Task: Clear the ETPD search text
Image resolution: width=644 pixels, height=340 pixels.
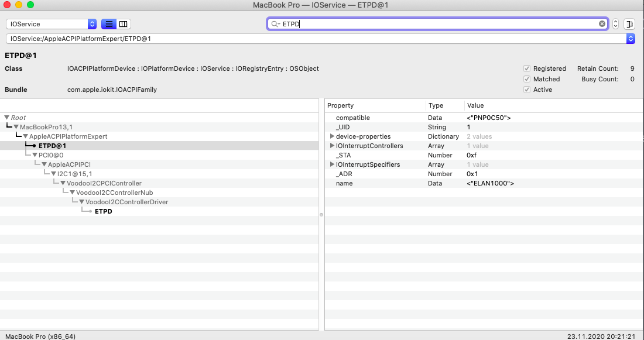Action: pos(602,24)
